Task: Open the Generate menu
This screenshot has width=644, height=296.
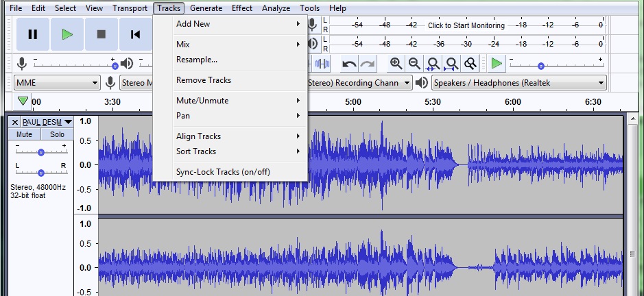Action: [x=206, y=8]
